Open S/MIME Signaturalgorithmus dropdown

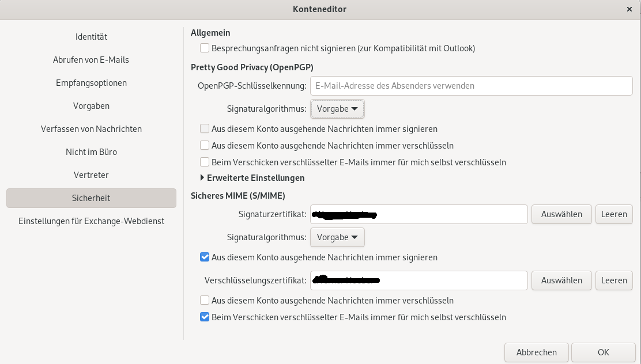337,237
